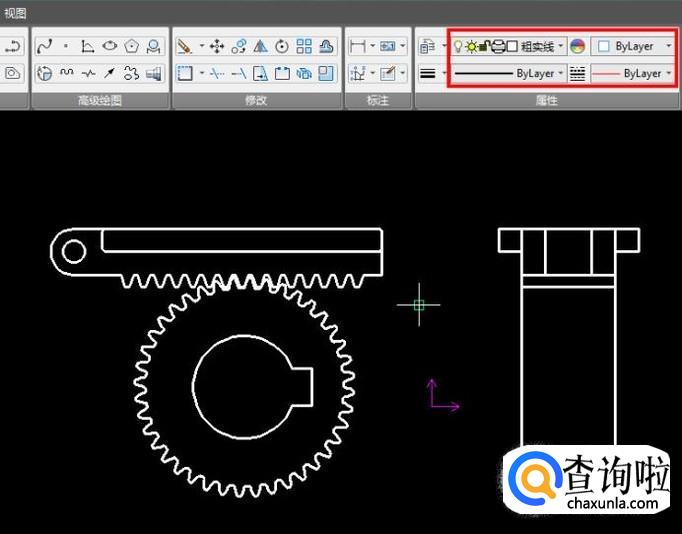Toggle layer freeze sun icon
The height and width of the screenshot is (534, 682).
471,47
